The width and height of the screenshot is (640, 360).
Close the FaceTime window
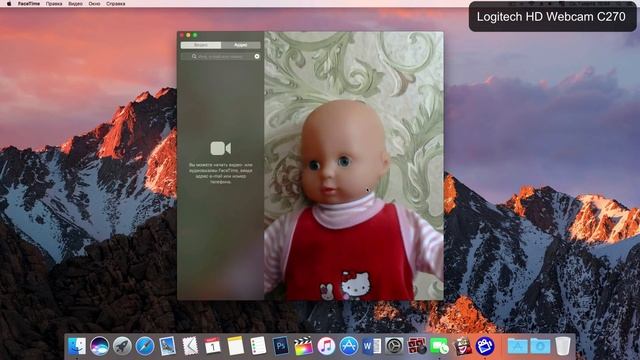coord(182,36)
